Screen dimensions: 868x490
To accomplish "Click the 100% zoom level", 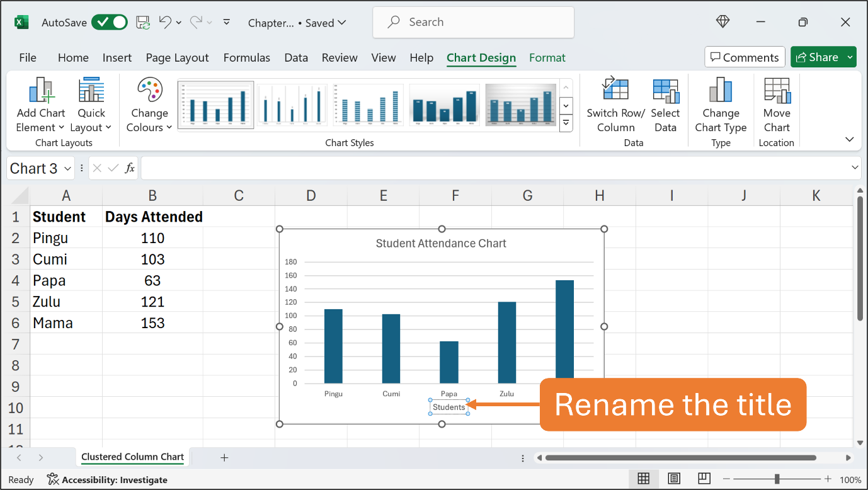I will pyautogui.click(x=850, y=479).
